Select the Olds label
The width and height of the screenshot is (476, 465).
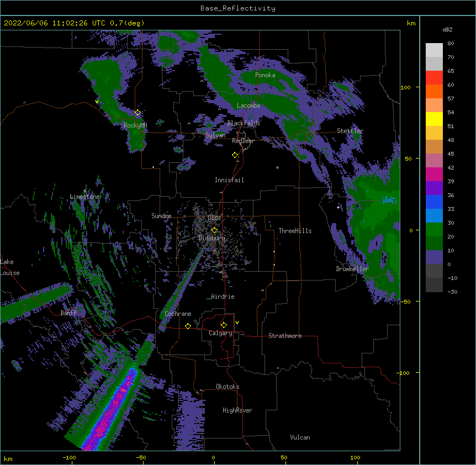click(214, 218)
